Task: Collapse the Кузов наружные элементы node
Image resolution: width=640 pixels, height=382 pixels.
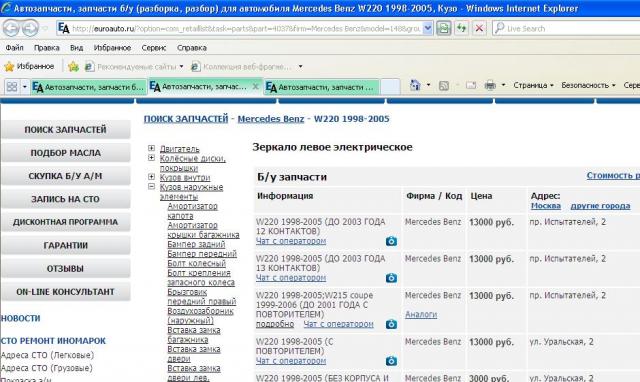Action: click(x=151, y=187)
